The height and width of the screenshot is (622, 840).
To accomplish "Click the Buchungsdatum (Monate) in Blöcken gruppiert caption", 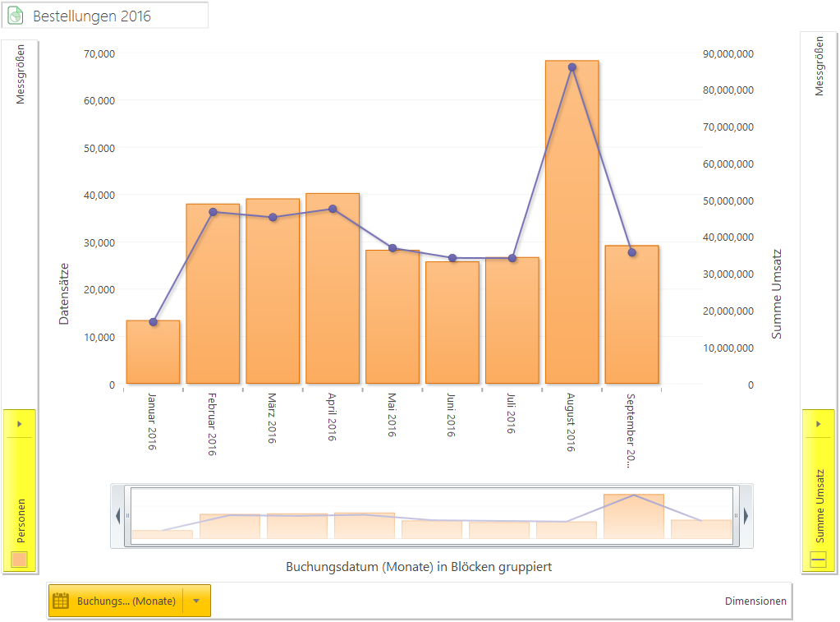I will coord(419,567).
